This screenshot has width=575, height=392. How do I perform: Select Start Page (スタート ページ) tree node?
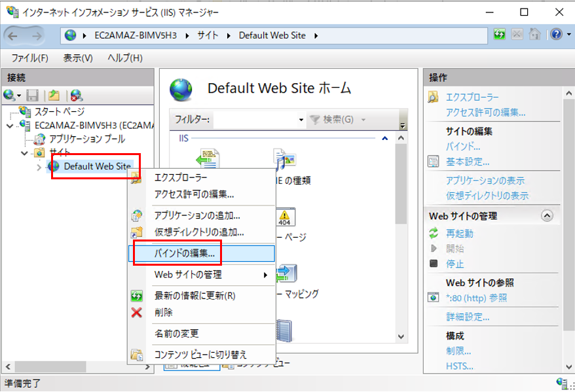(x=60, y=111)
